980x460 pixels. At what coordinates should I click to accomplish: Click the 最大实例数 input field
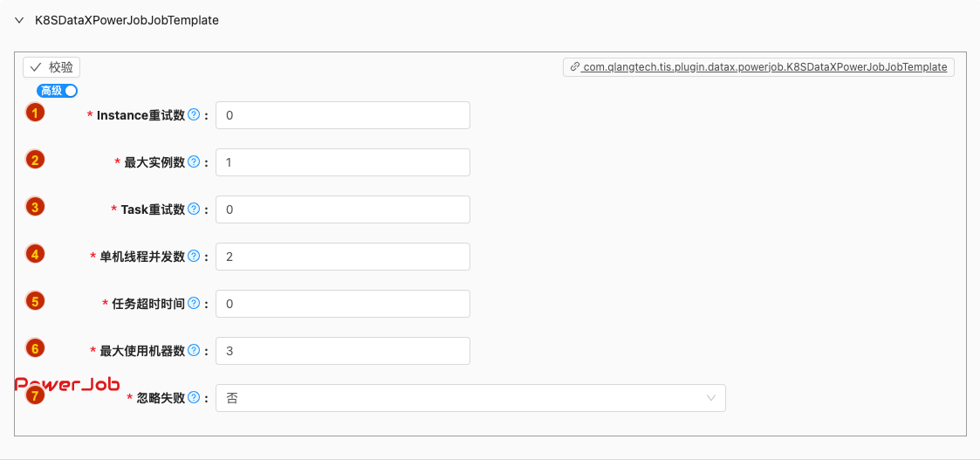tap(343, 162)
